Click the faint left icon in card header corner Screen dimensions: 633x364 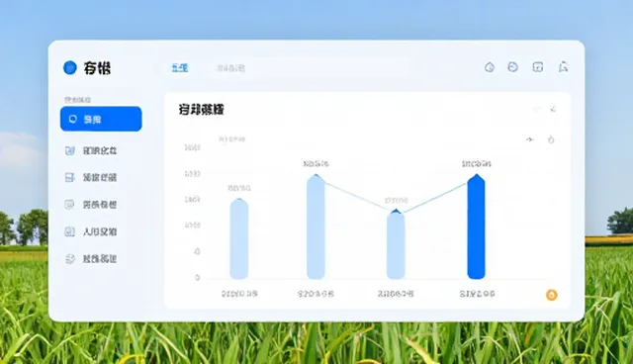[x=537, y=109]
